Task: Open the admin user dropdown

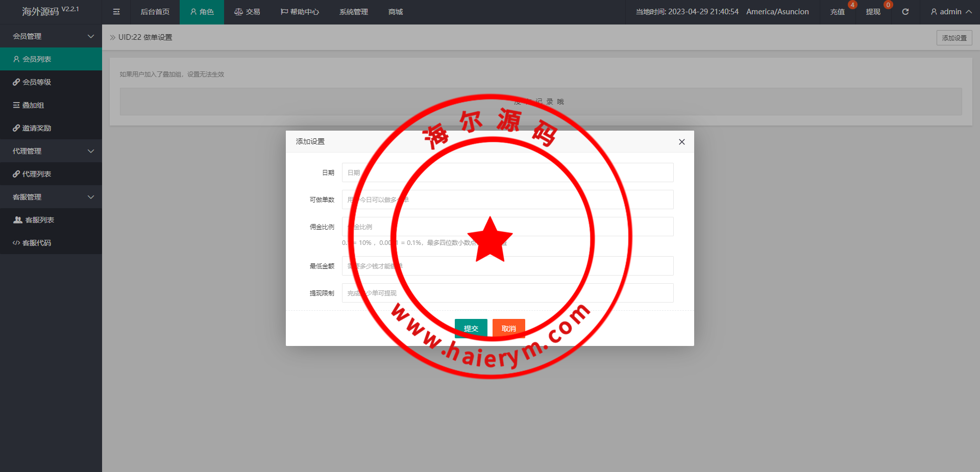Action: 950,12
